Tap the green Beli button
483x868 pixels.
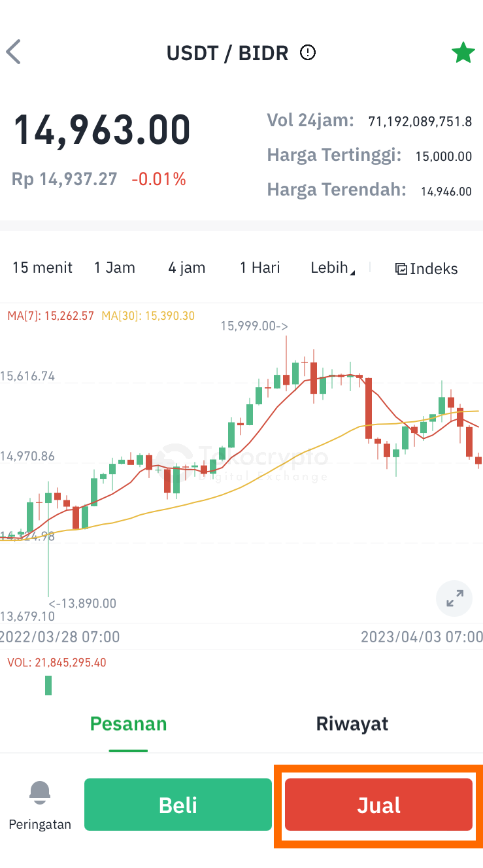tap(178, 805)
